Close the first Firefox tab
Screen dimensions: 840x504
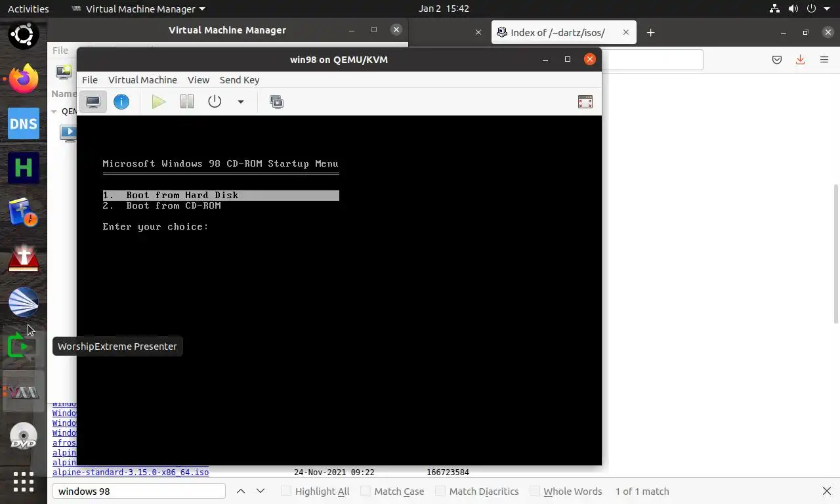(x=478, y=32)
